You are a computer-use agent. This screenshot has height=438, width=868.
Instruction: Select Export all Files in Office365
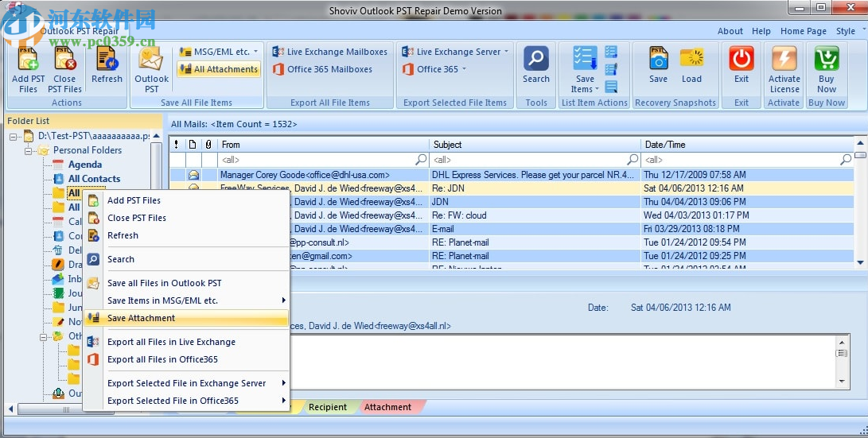coord(162,359)
